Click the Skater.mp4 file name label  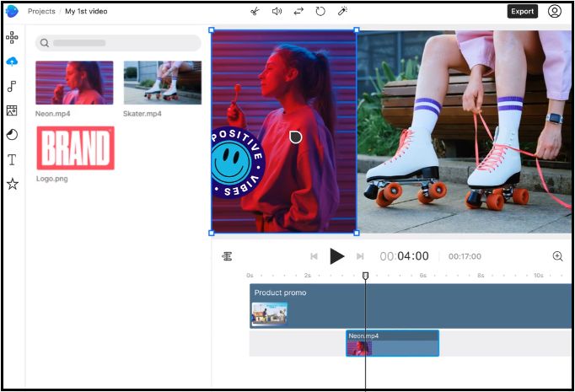[142, 114]
